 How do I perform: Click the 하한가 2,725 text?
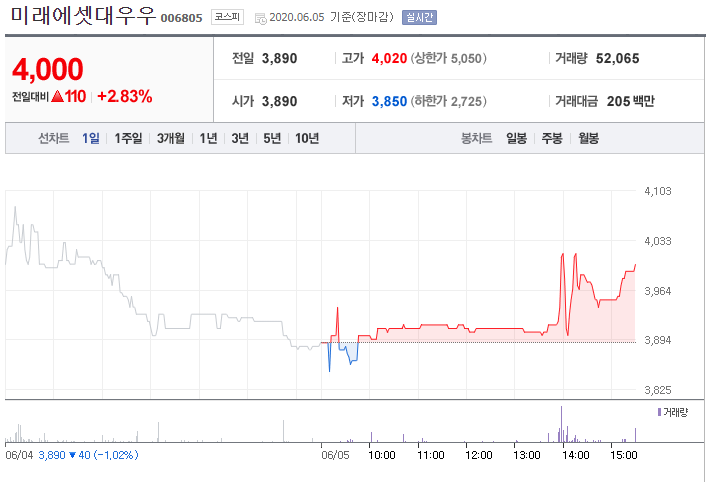coord(448,101)
